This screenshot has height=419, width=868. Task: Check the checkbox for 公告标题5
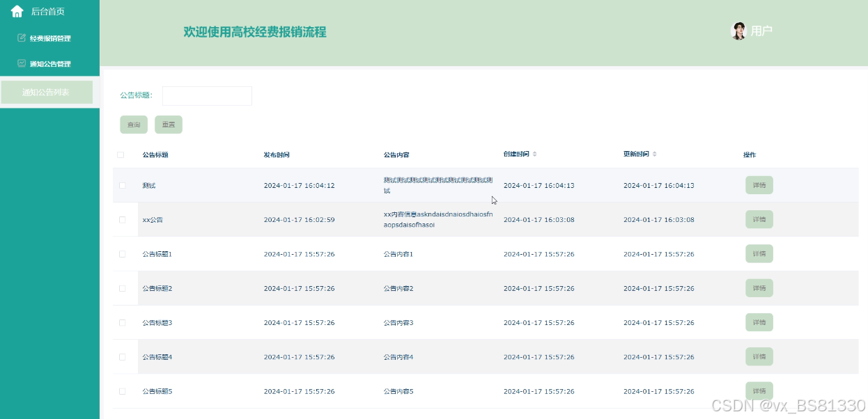coord(123,391)
